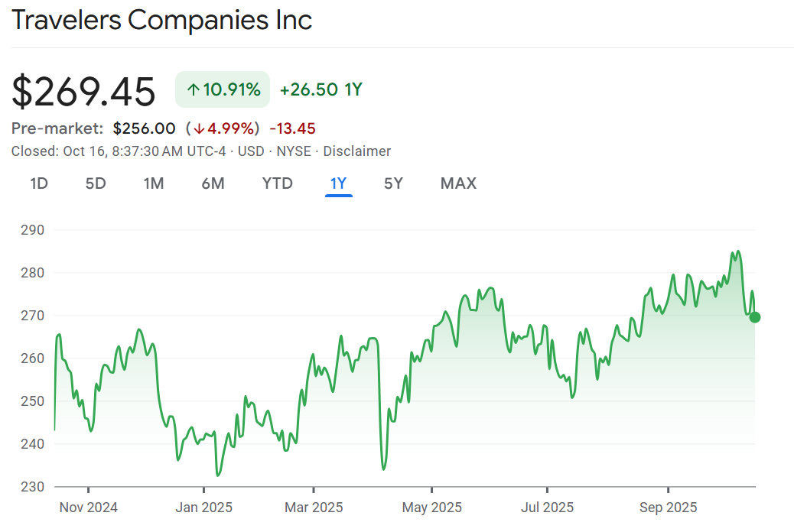Switch the chart to 5Y
Viewport: 794px width, 532px height.
tap(393, 183)
